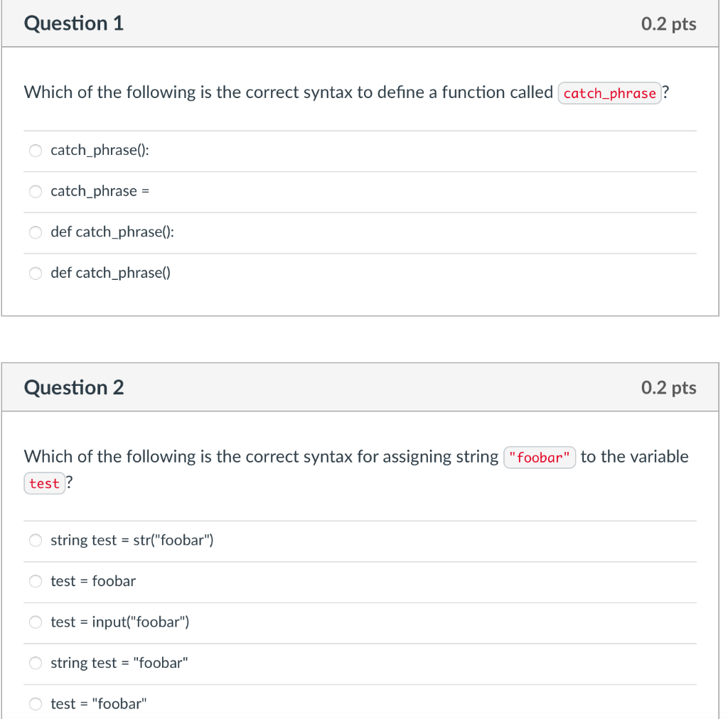
Task: Choose the answer "def catch_phrase()"
Action: coord(36,273)
